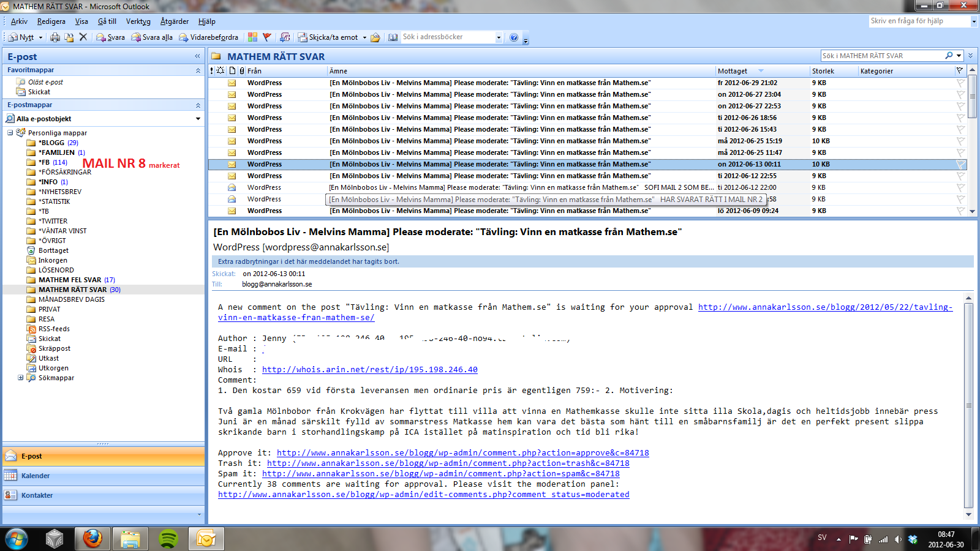Toggle flag on the ti 2012-06-26 18:56 message
980x551 pixels.
[960, 118]
